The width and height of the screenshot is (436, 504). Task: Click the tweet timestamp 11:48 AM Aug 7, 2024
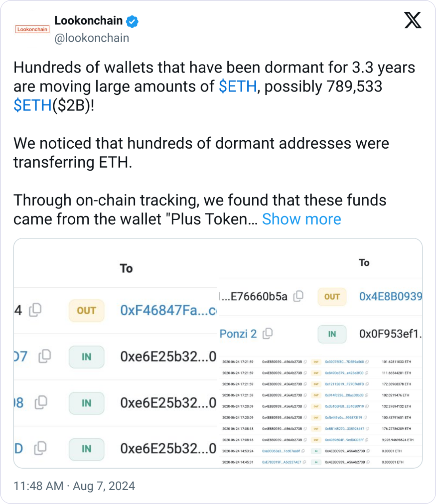74,486
